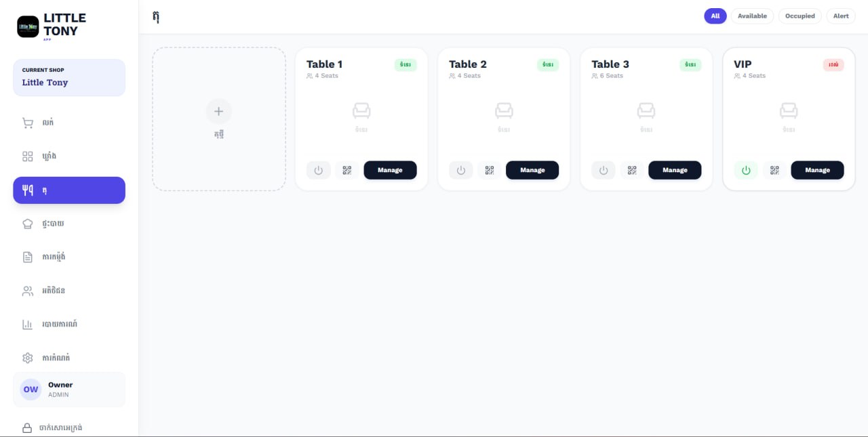This screenshot has height=437, width=868.
Task: Open the Current Shop Little Tony selector
Action: coord(69,77)
